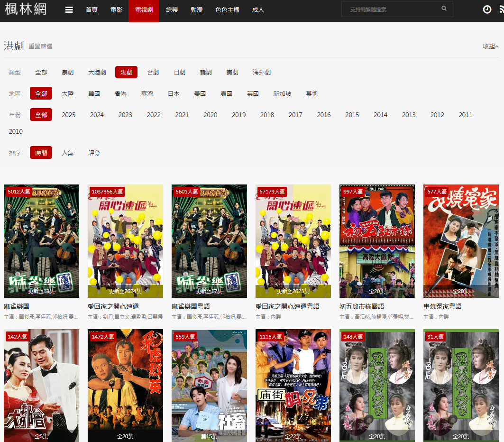Open the 麻雀樂團 poster with 5012人氣
504x442 pixels.
41,241
